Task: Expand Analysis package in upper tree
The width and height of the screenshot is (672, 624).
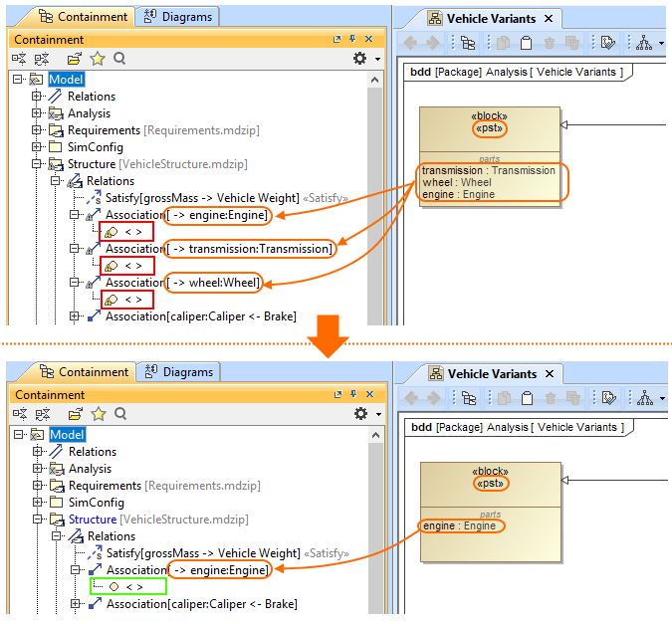Action: pos(36,112)
